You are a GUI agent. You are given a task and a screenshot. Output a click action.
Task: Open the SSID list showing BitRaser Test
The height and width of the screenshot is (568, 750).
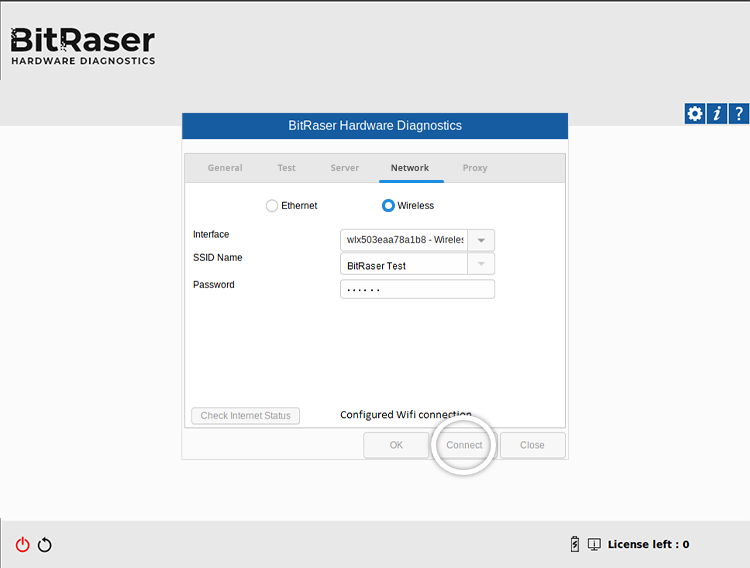(x=403, y=265)
